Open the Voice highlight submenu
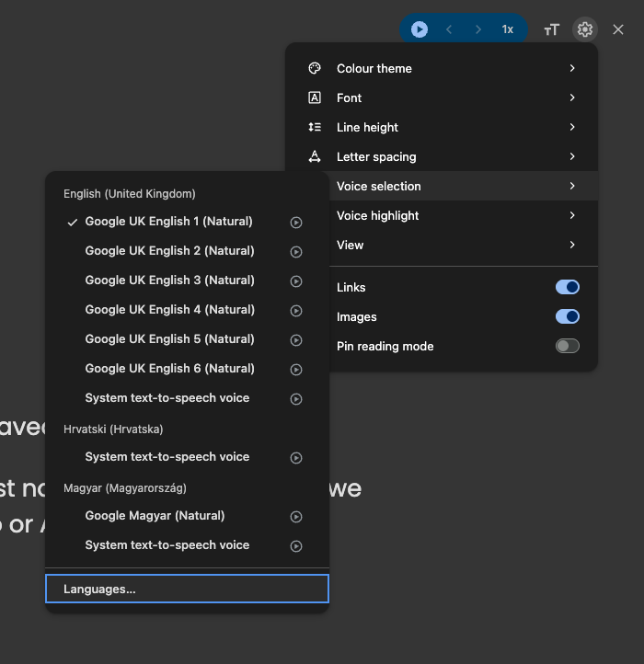This screenshot has width=644, height=664. click(x=464, y=215)
